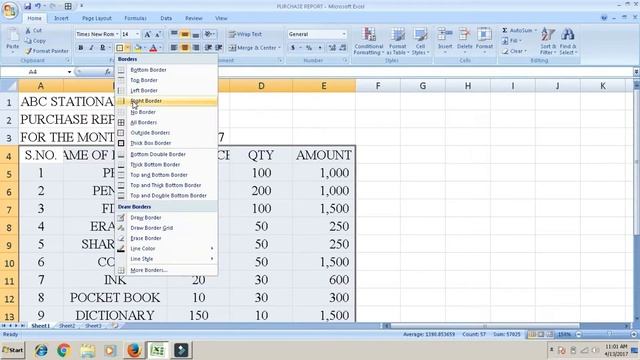640x360 pixels.
Task: Toggle Center alignment
Action: click(185, 48)
